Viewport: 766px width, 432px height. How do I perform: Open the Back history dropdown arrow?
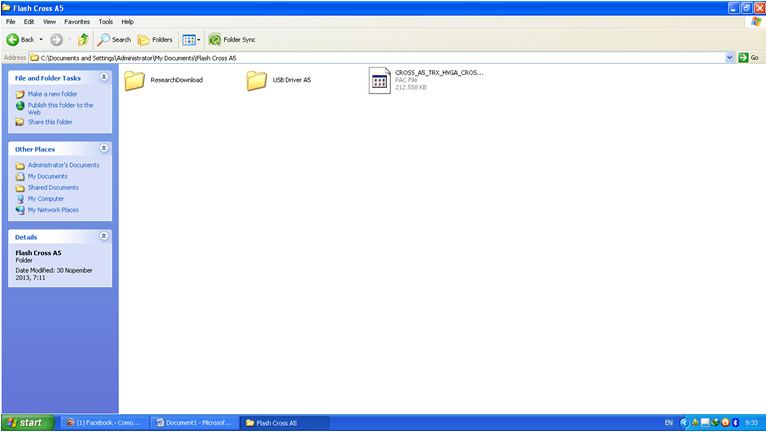tap(41, 40)
